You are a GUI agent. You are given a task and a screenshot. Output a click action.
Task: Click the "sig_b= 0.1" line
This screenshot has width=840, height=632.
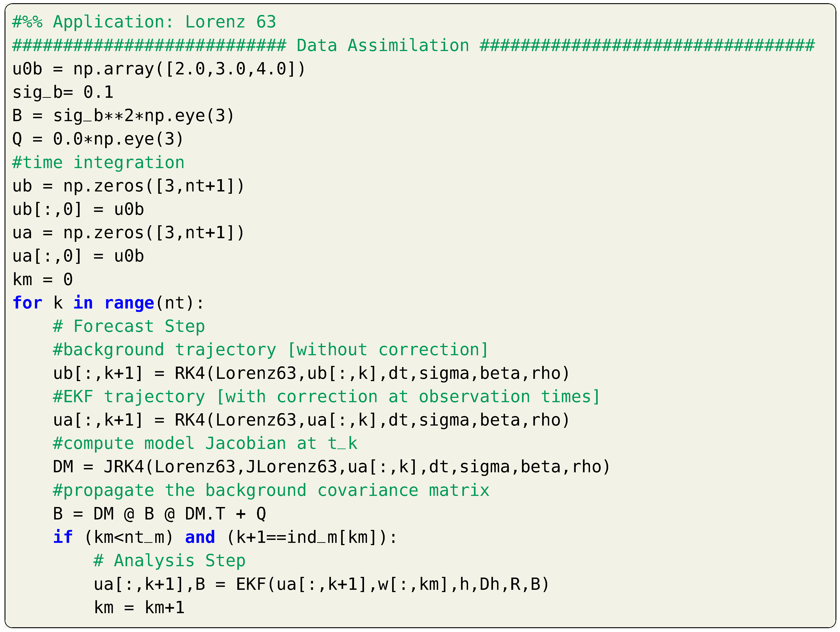pyautogui.click(x=63, y=92)
